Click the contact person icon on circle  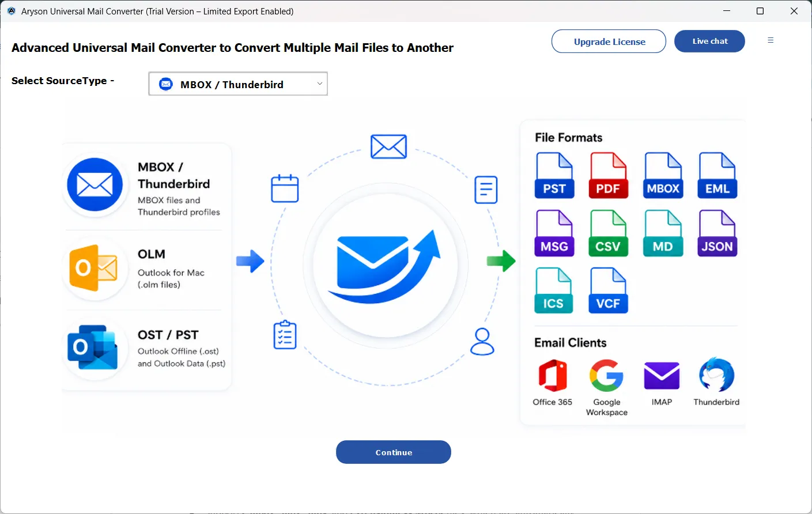click(x=482, y=342)
